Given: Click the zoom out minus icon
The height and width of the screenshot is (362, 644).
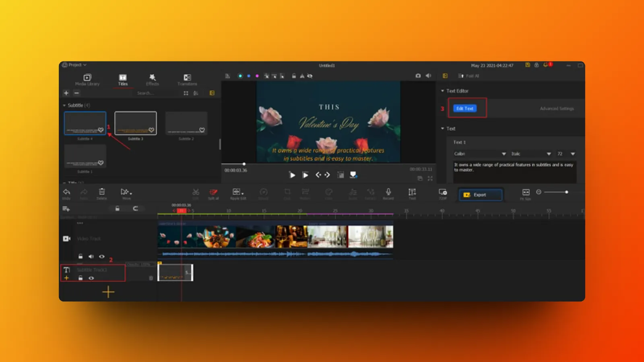Looking at the screenshot, I should pos(539,192).
